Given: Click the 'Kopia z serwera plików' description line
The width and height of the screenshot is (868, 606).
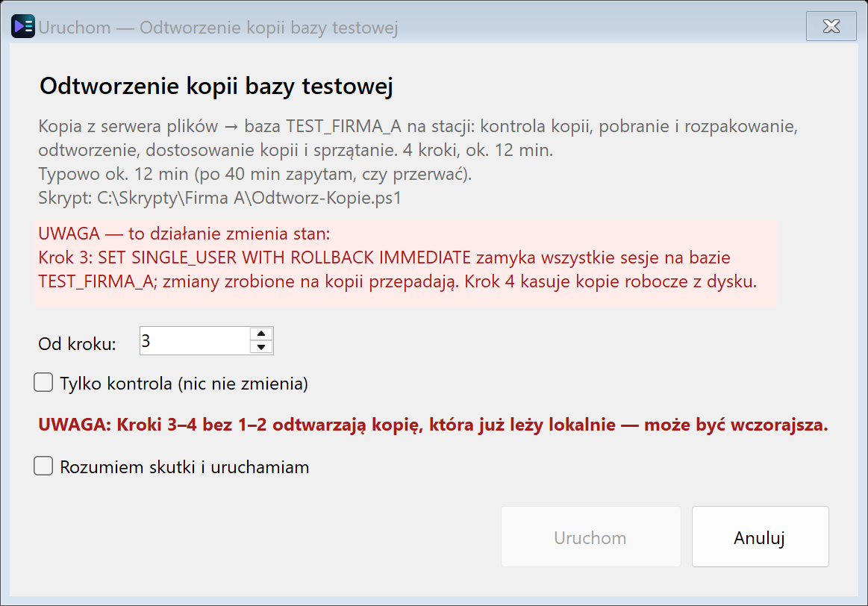Looking at the screenshot, I should (418, 127).
